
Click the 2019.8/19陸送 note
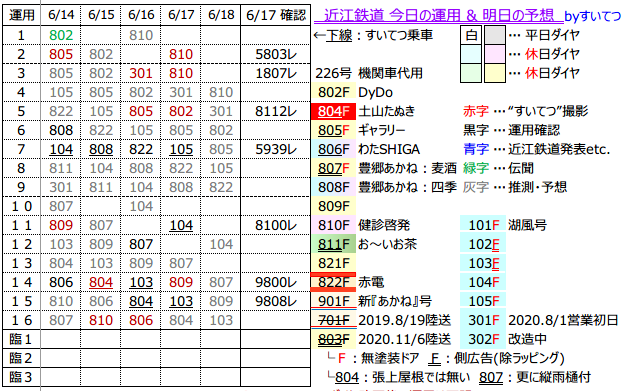(404, 320)
